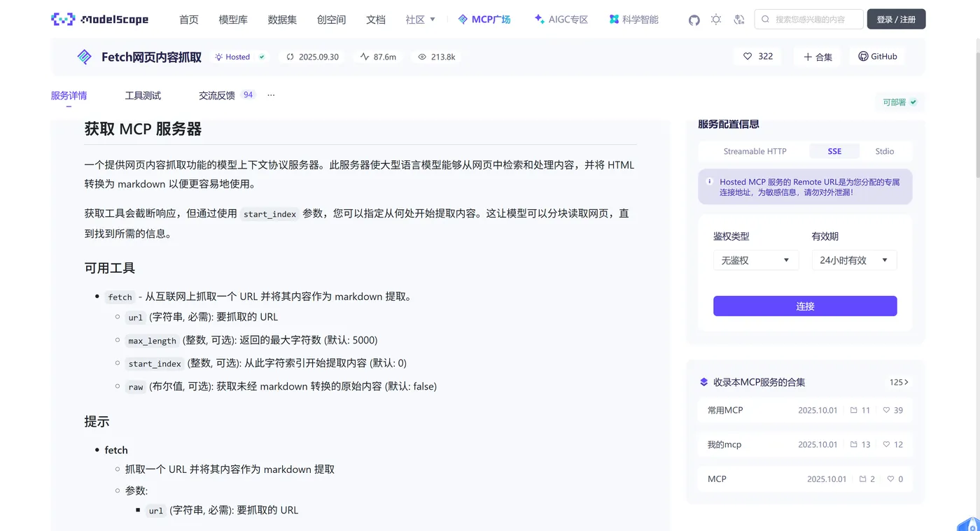The width and height of the screenshot is (980, 531).
Task: Like the 常用MCP collection heart icon
Action: (887, 410)
